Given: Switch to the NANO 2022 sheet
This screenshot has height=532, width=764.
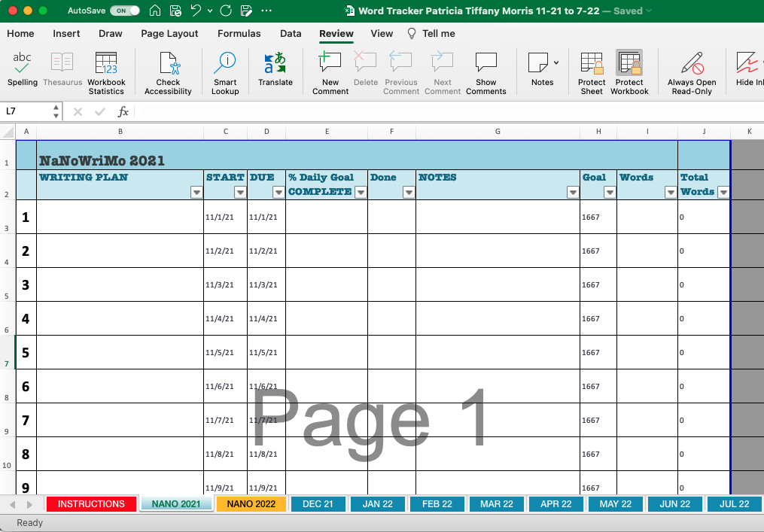Looking at the screenshot, I should pyautogui.click(x=251, y=503).
